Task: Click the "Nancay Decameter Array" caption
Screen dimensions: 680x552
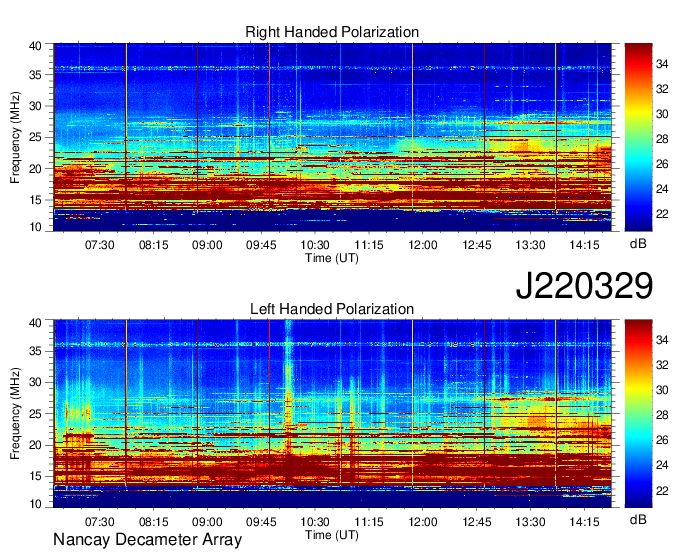Action: [x=147, y=540]
